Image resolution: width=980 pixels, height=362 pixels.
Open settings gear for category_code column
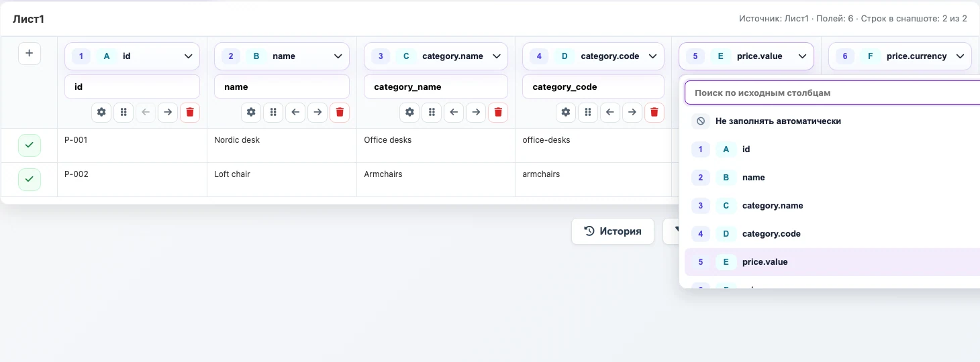coord(566,112)
